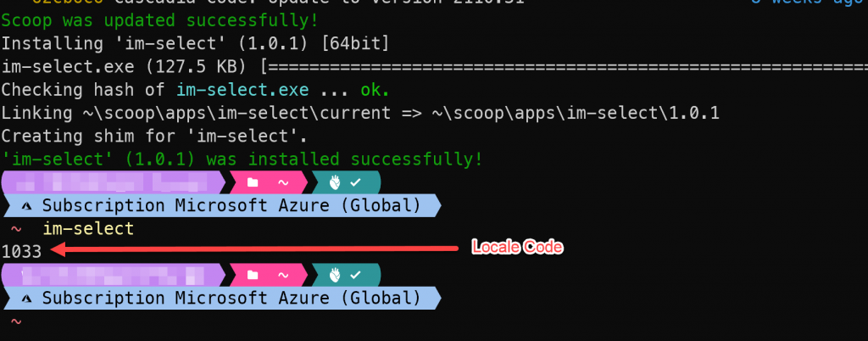Click the red arrow pointing at 1033
The image size is (868, 341).
tap(254, 249)
